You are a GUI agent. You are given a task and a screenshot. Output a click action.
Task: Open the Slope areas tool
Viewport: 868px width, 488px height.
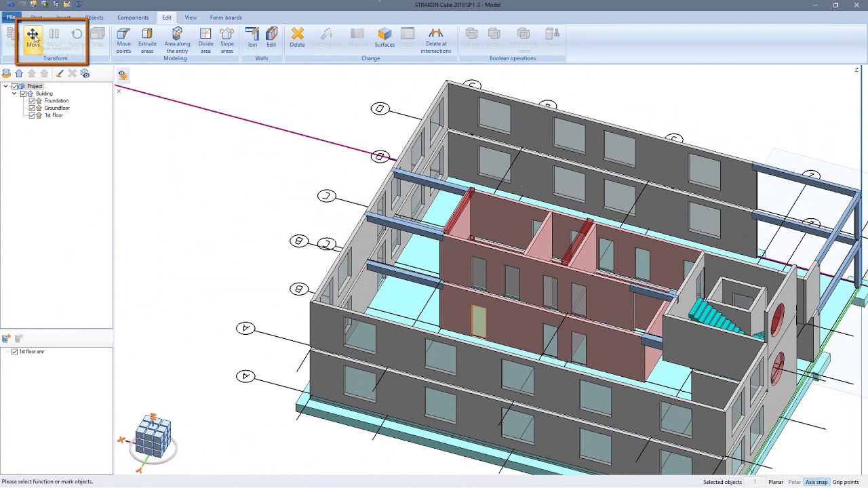[227, 41]
